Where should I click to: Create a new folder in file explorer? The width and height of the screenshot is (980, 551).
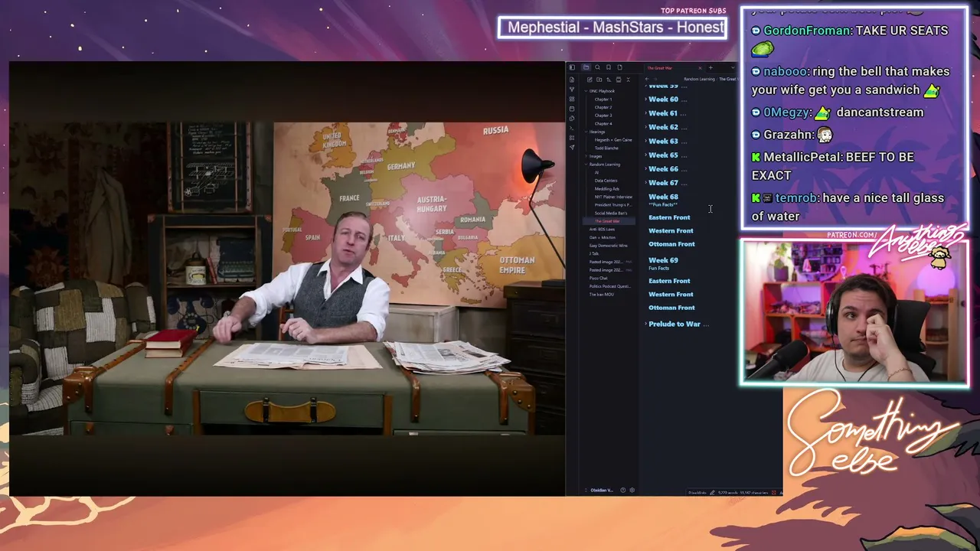click(x=599, y=80)
